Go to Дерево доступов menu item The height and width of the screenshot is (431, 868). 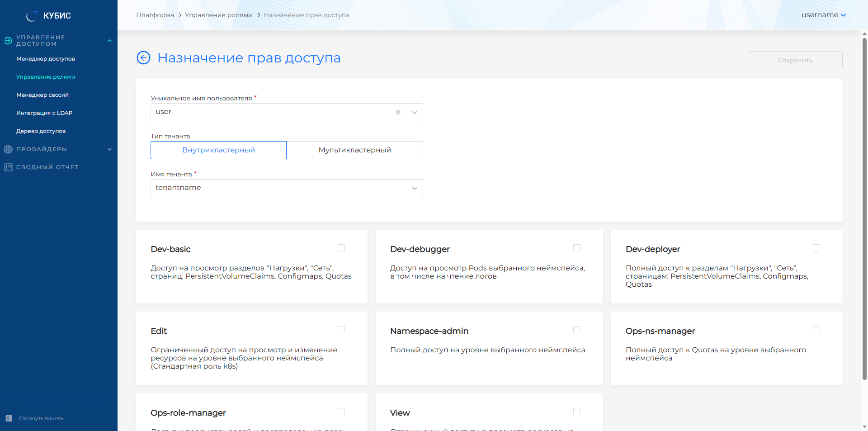[x=41, y=131]
